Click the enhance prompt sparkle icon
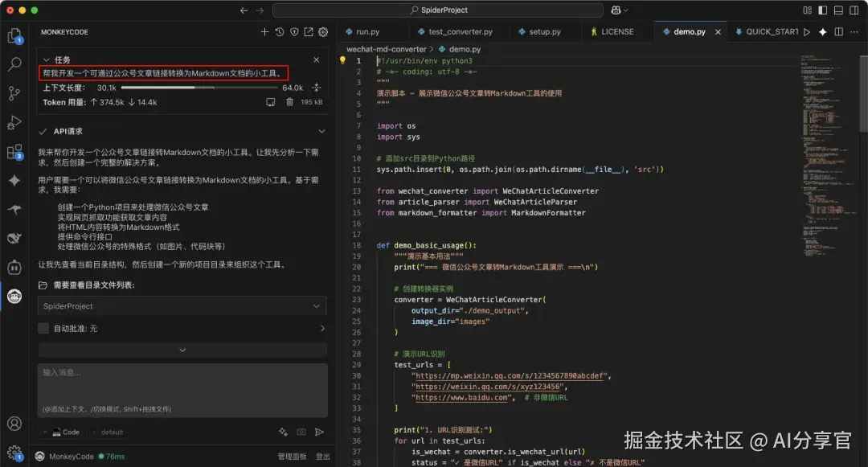This screenshot has width=868, height=467. 283,432
